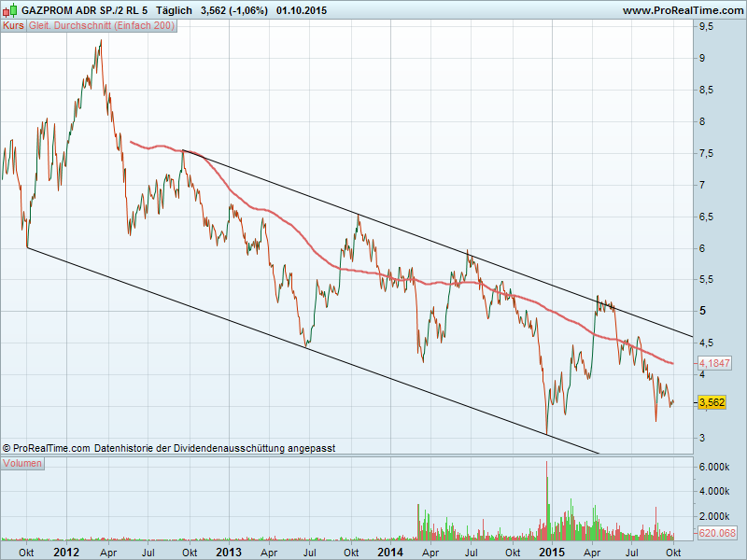Click the 2014 year marker on time axis
Image resolution: width=747 pixels, height=560 pixels.
pyautogui.click(x=390, y=552)
